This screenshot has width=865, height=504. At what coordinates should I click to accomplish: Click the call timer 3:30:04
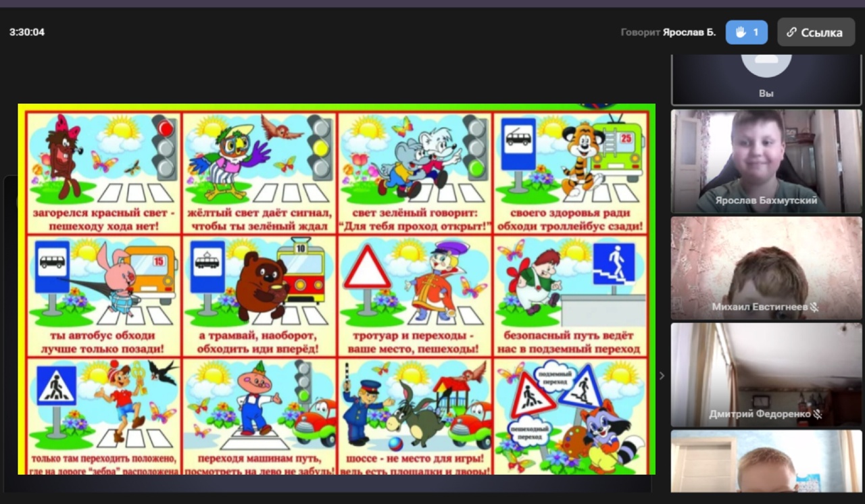tap(27, 32)
